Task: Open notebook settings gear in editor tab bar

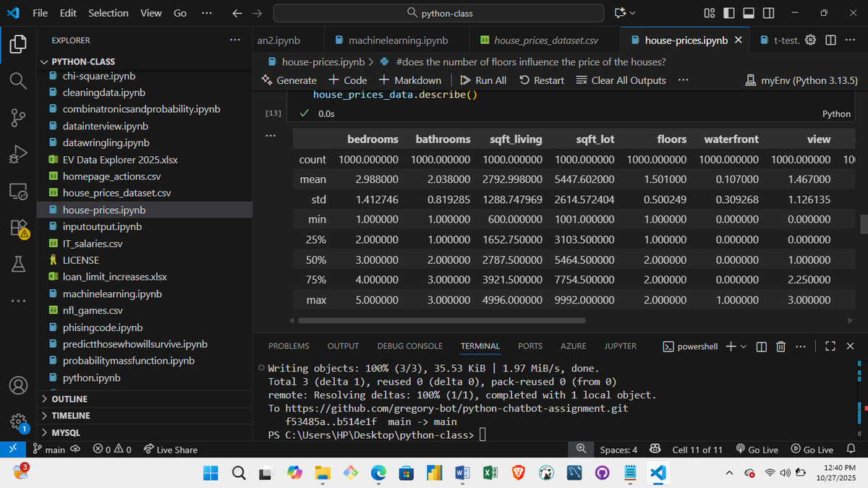Action: click(811, 40)
